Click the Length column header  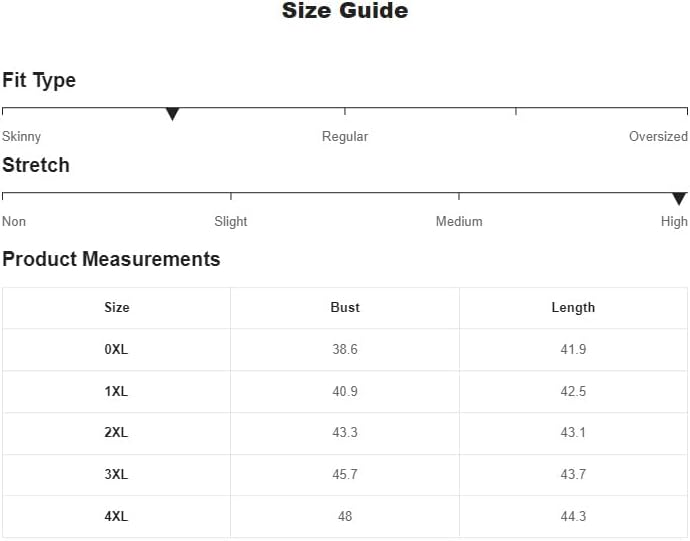pyautogui.click(x=573, y=307)
